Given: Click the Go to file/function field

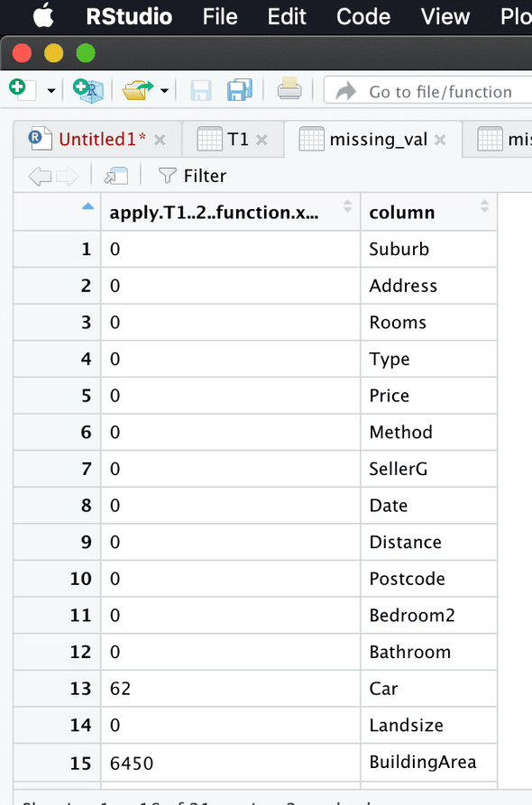Looking at the screenshot, I should (428, 91).
